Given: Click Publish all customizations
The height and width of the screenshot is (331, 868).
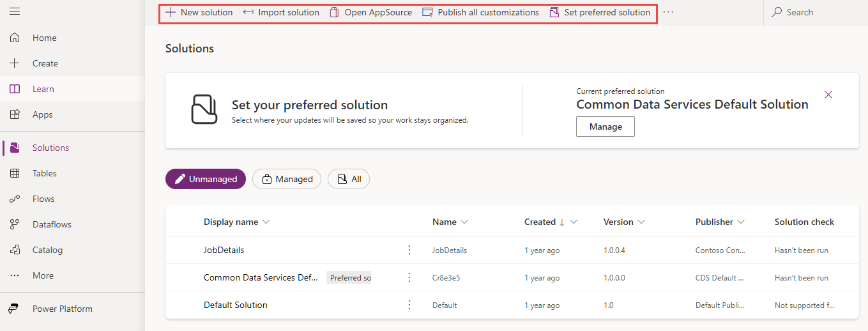Looking at the screenshot, I should pyautogui.click(x=481, y=12).
